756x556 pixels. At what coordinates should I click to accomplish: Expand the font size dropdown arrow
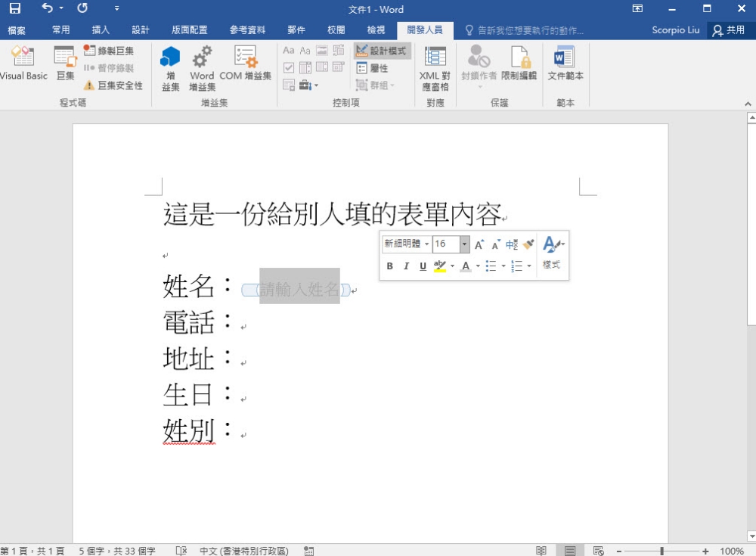click(464, 244)
